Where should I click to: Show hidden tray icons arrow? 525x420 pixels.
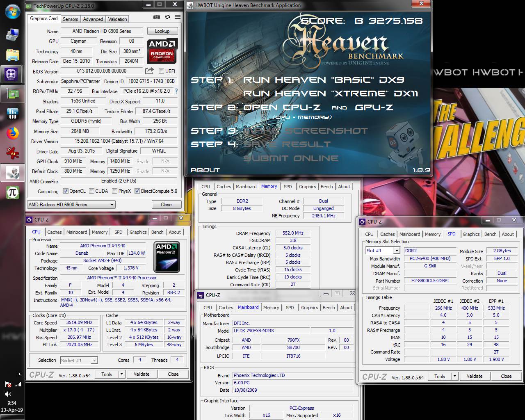coord(19,374)
